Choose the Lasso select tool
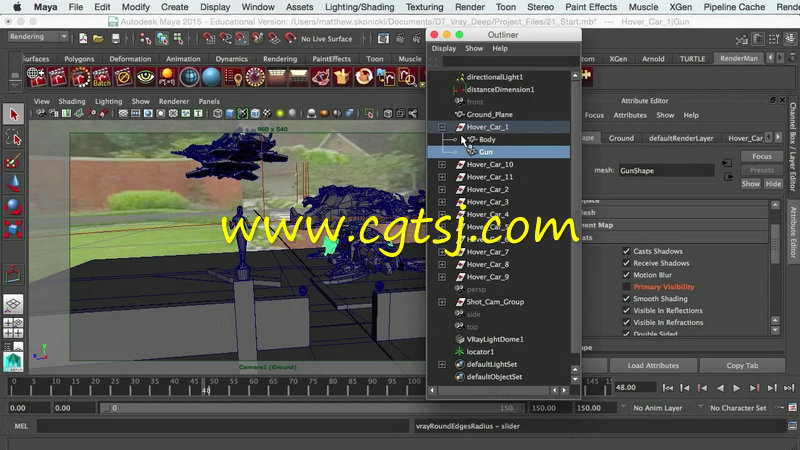Viewport: 800px width, 450px height. click(13, 138)
